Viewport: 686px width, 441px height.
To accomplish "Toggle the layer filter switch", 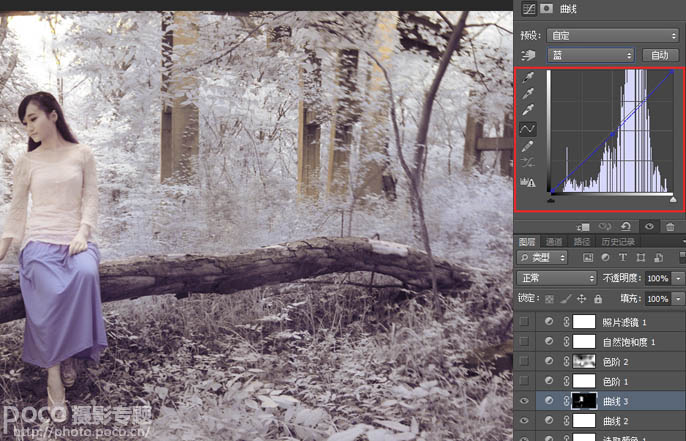I will [682, 258].
